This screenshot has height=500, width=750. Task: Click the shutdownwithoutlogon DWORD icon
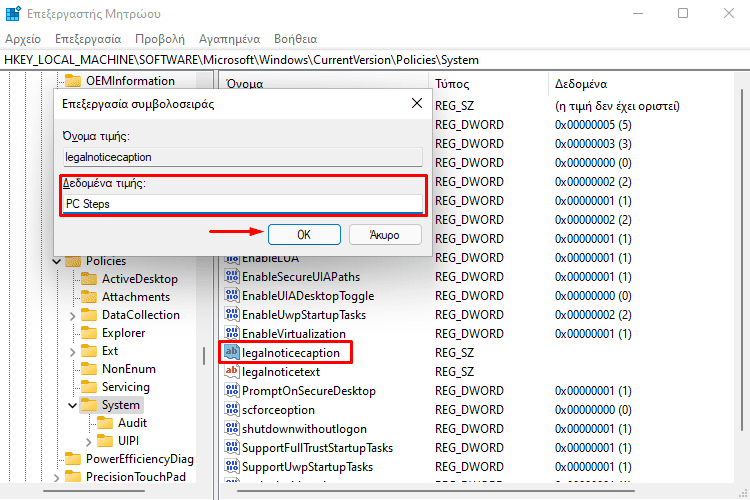232,428
